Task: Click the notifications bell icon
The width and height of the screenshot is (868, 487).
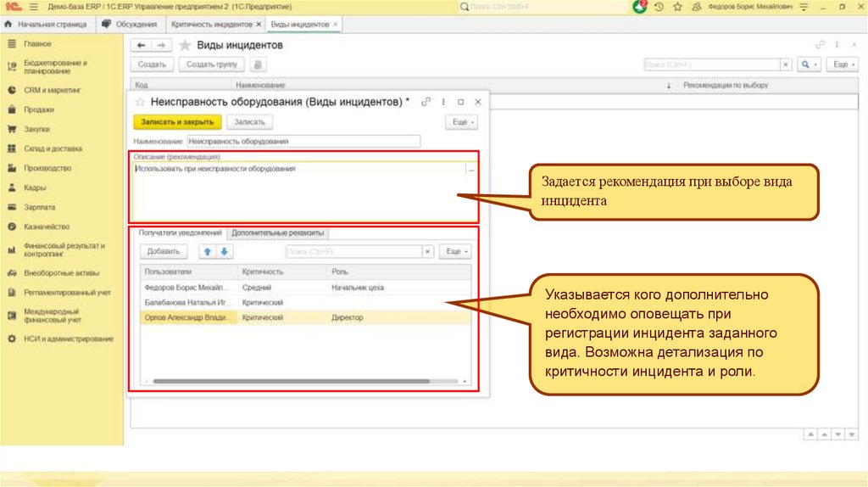Action: coord(640,7)
